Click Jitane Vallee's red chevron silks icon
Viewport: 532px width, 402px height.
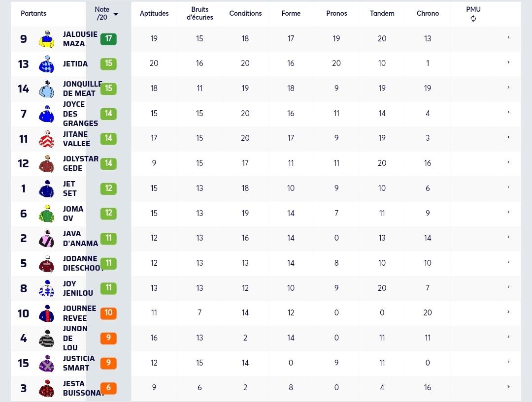[x=46, y=139]
